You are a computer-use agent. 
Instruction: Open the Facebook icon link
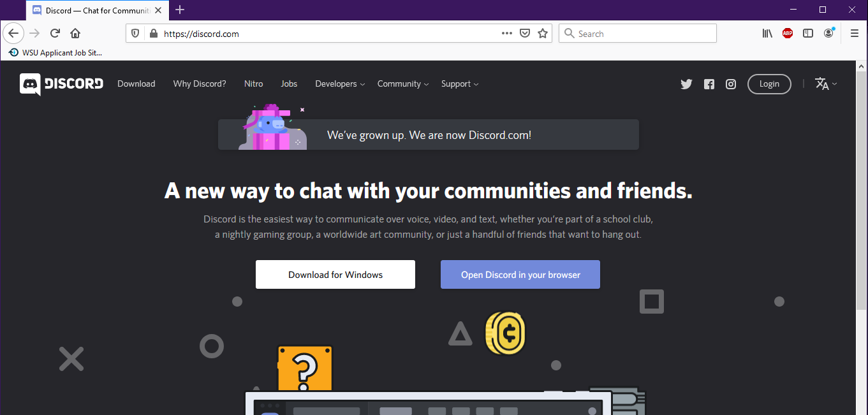[709, 84]
